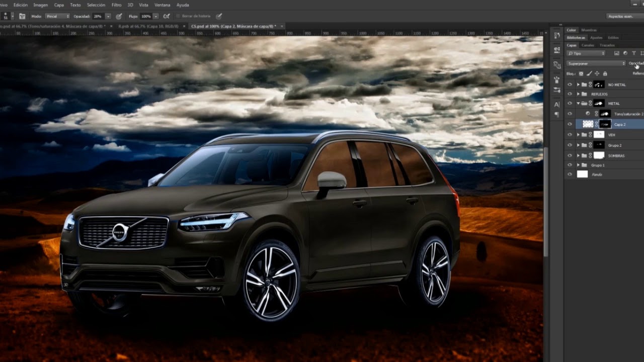
Task: Lock position move icon
Action: (x=597, y=73)
